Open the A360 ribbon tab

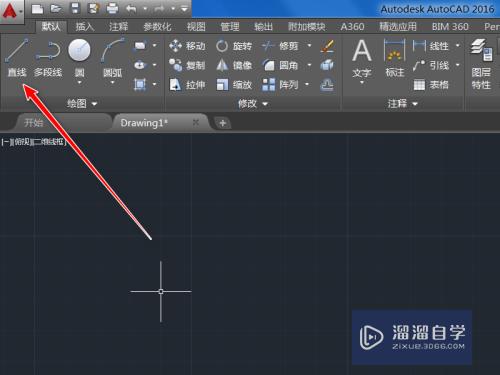click(x=352, y=27)
